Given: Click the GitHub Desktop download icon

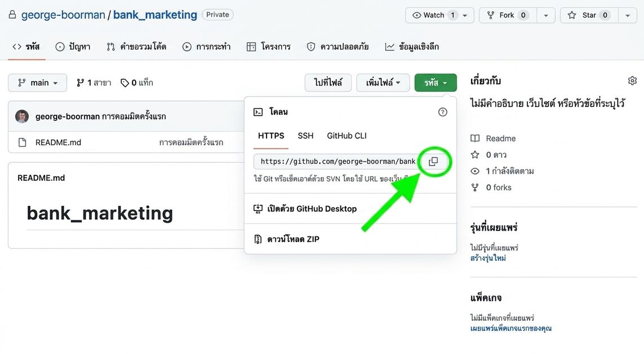Looking at the screenshot, I should point(258,209).
